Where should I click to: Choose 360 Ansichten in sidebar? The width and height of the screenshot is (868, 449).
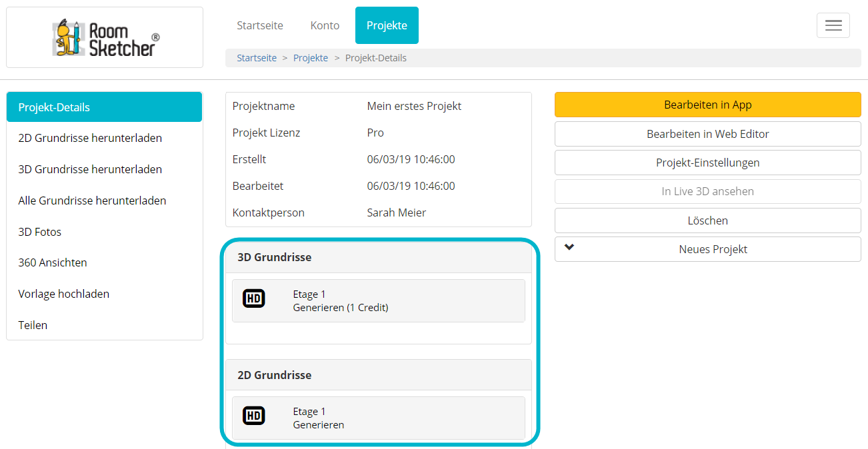click(x=53, y=262)
